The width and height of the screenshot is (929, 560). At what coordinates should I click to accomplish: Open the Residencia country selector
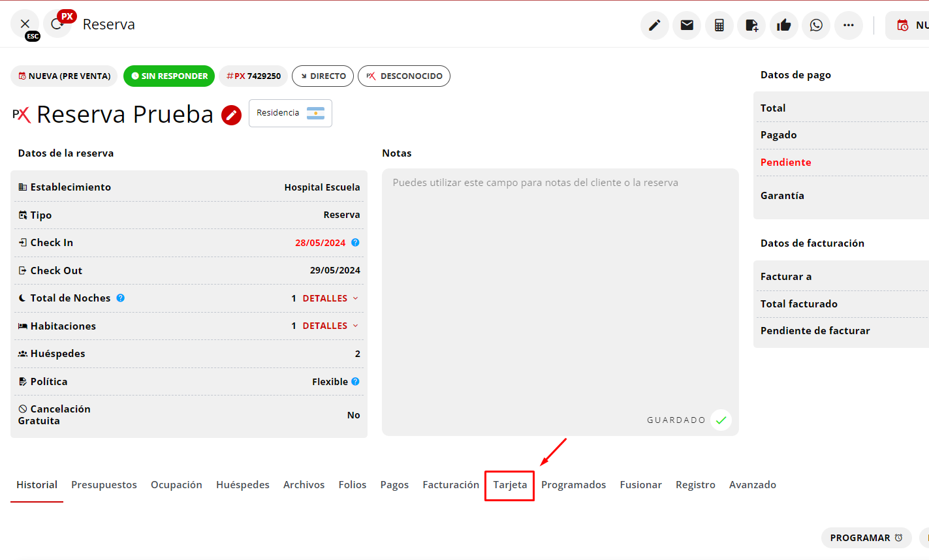(x=290, y=113)
